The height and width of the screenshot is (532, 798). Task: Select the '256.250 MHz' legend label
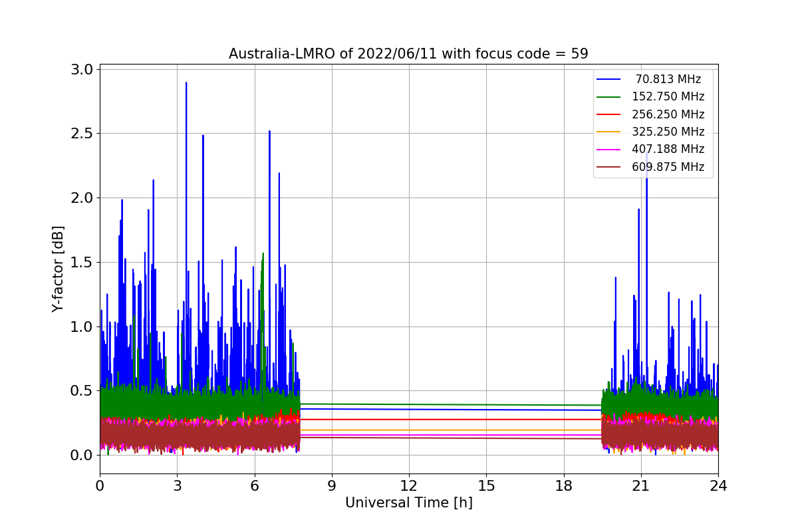pos(668,114)
